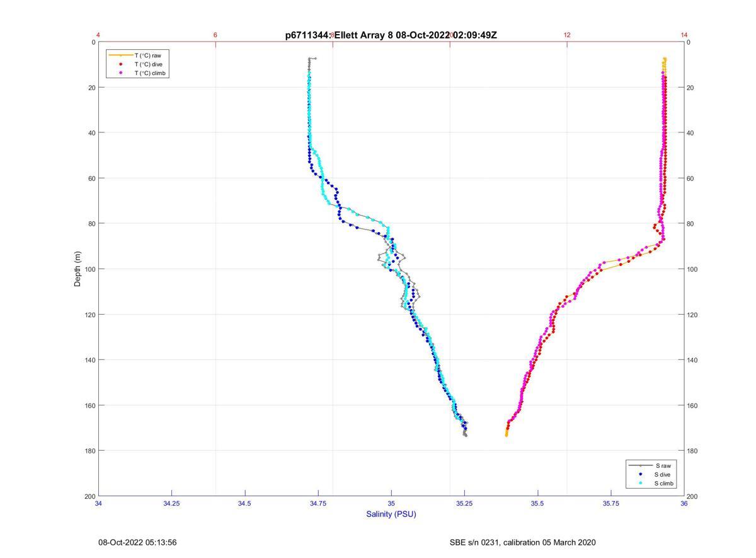Click the left depth axis tick '140'

tap(90, 360)
